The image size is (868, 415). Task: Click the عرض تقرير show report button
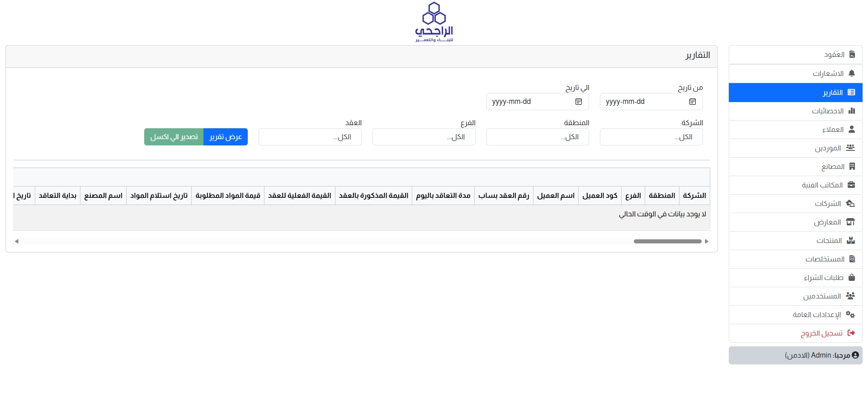(x=226, y=137)
